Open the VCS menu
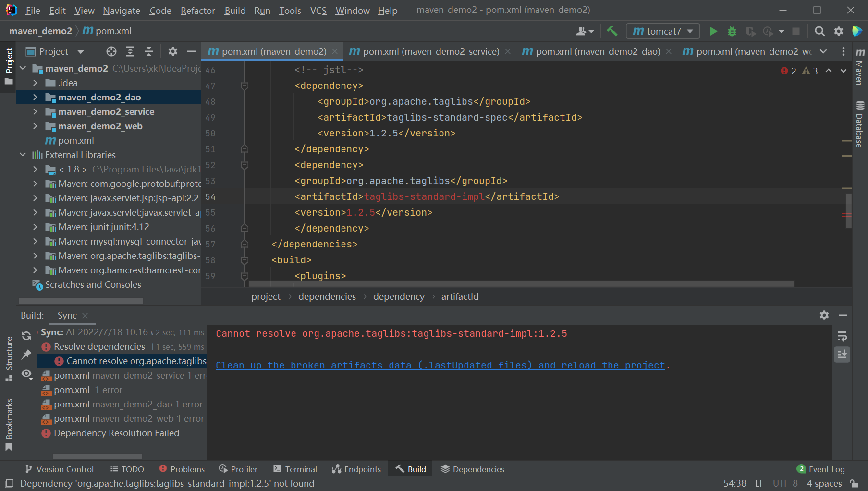 pos(318,11)
